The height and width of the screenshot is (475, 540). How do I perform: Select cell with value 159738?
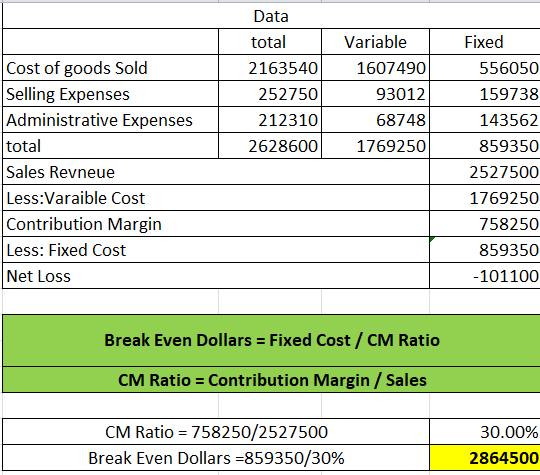pyautogui.click(x=485, y=94)
